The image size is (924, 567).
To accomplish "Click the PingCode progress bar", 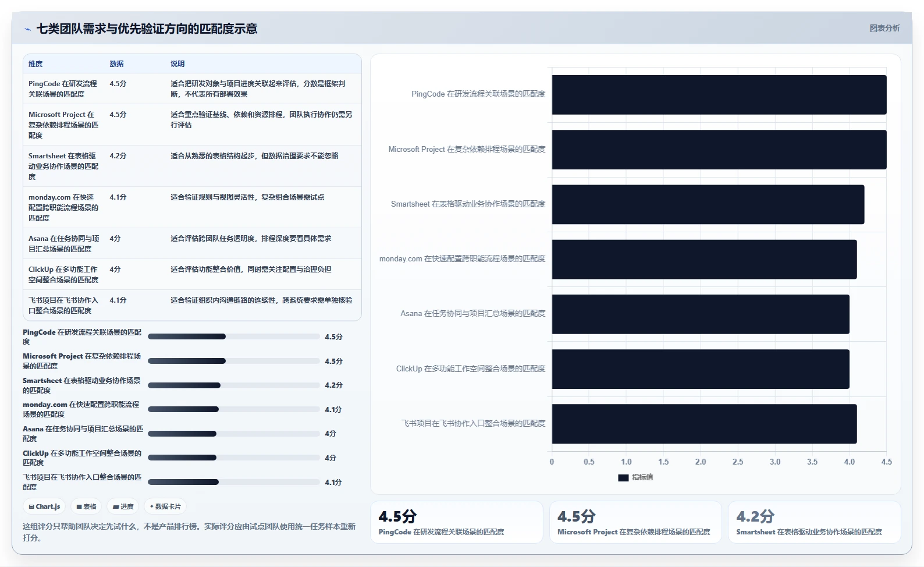I will [234, 336].
